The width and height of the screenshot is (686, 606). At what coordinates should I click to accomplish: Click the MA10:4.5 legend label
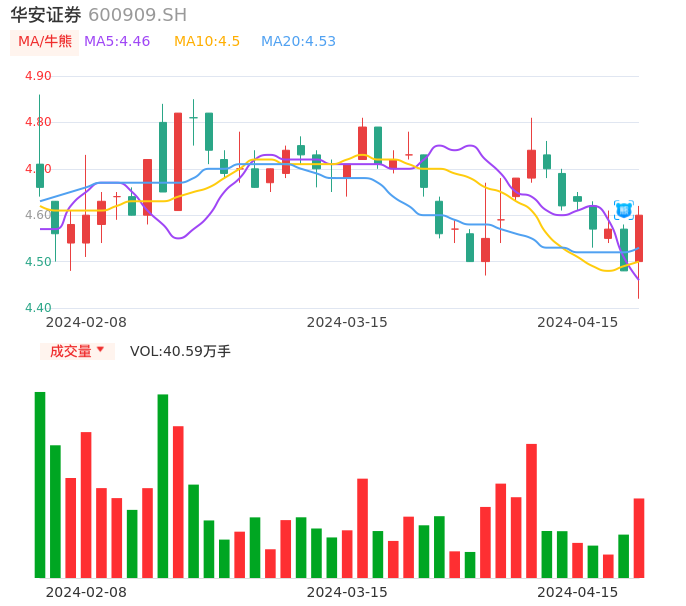coord(207,42)
